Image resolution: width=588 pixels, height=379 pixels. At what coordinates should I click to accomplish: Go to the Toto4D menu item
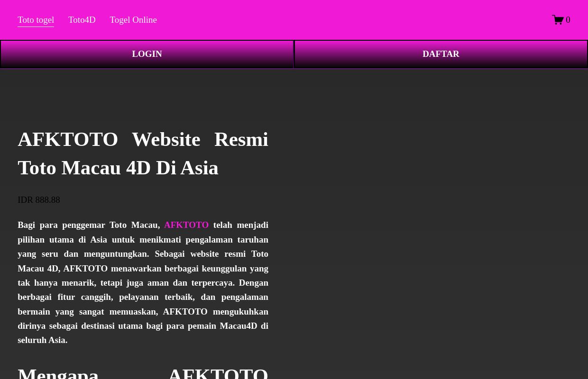82,20
